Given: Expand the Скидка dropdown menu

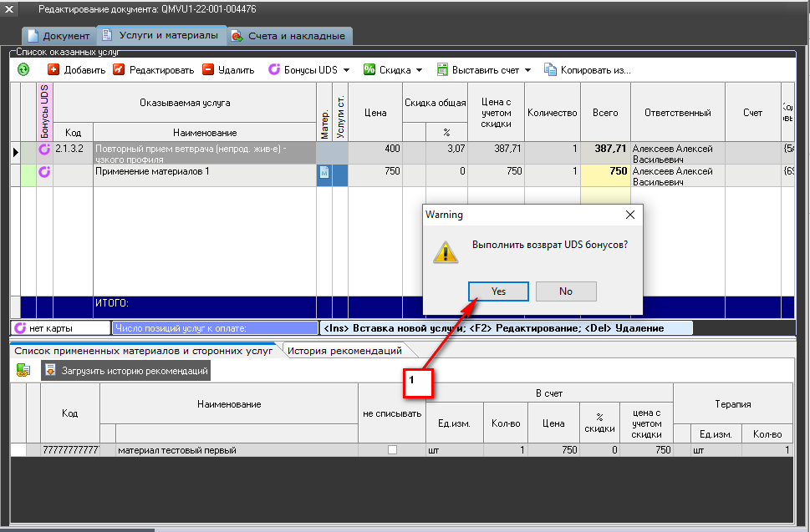Looking at the screenshot, I should pyautogui.click(x=393, y=70).
